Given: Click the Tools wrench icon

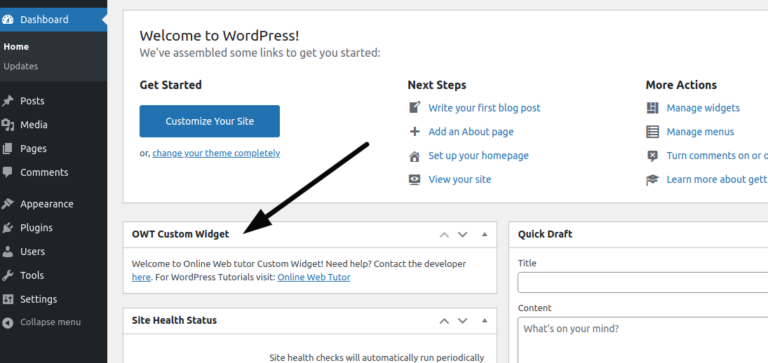Looking at the screenshot, I should 7,275.
